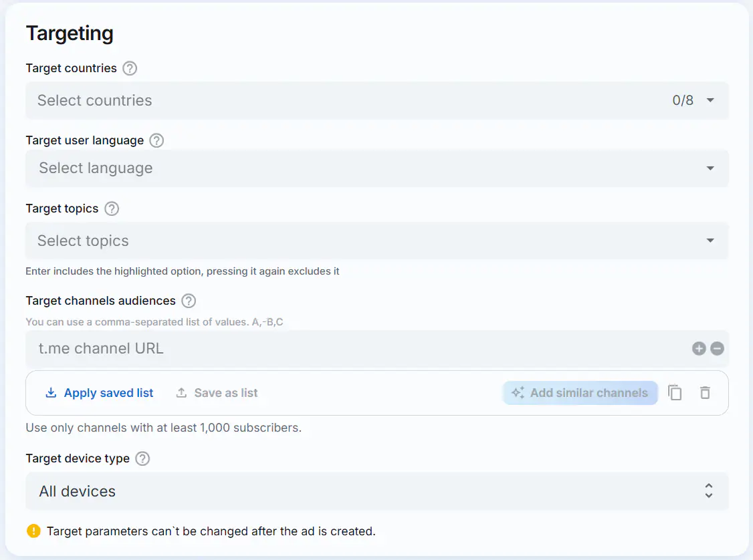Open help tooltip for Target channels audiences

[189, 301]
